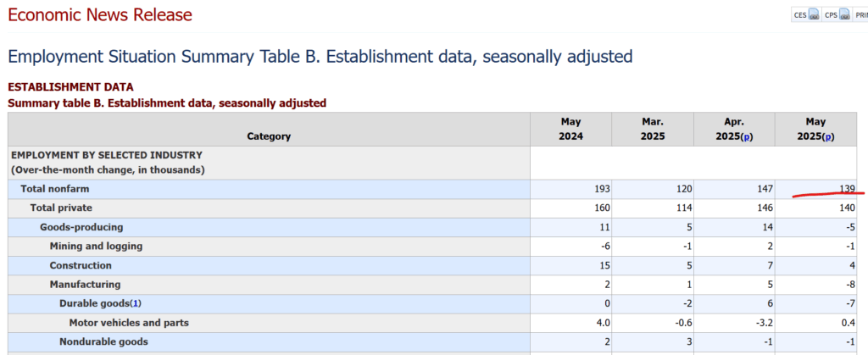Open the (p) footnote link for Apr. 2025
The width and height of the screenshot is (868, 355).
(x=747, y=136)
